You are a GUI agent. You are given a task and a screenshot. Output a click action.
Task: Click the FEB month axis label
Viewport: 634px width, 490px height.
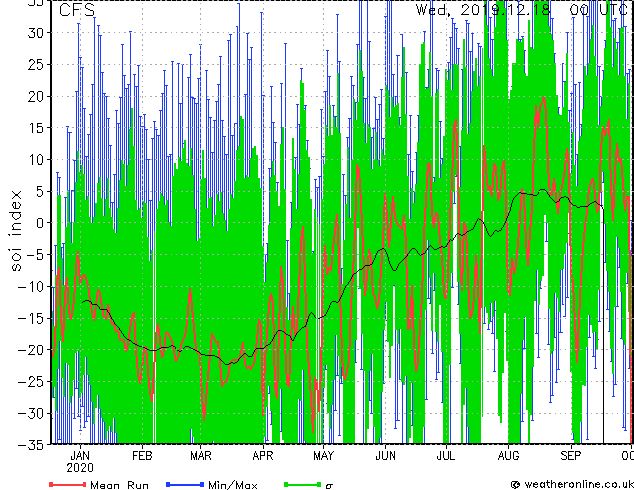click(x=142, y=456)
